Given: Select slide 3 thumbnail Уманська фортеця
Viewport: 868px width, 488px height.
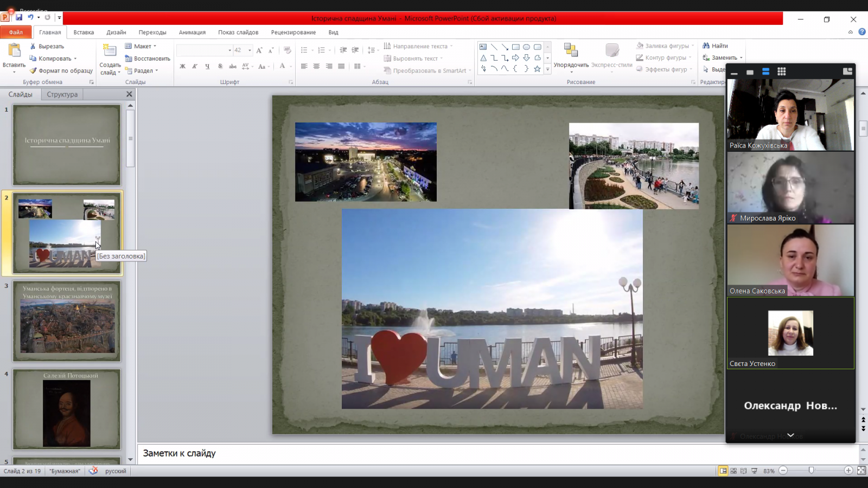Looking at the screenshot, I should click(67, 321).
